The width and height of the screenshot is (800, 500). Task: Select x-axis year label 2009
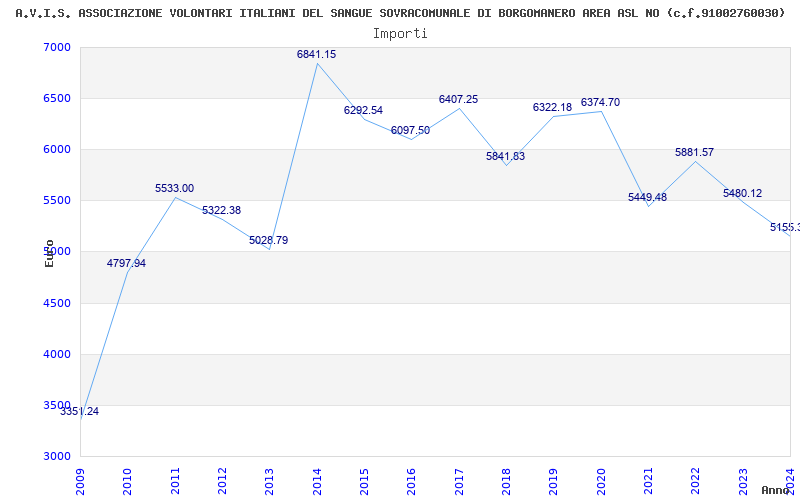(x=80, y=482)
